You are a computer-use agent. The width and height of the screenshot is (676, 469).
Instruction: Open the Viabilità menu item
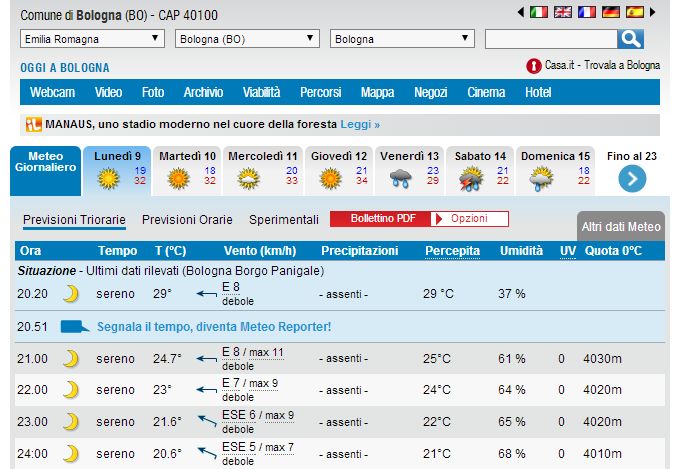coord(261,93)
